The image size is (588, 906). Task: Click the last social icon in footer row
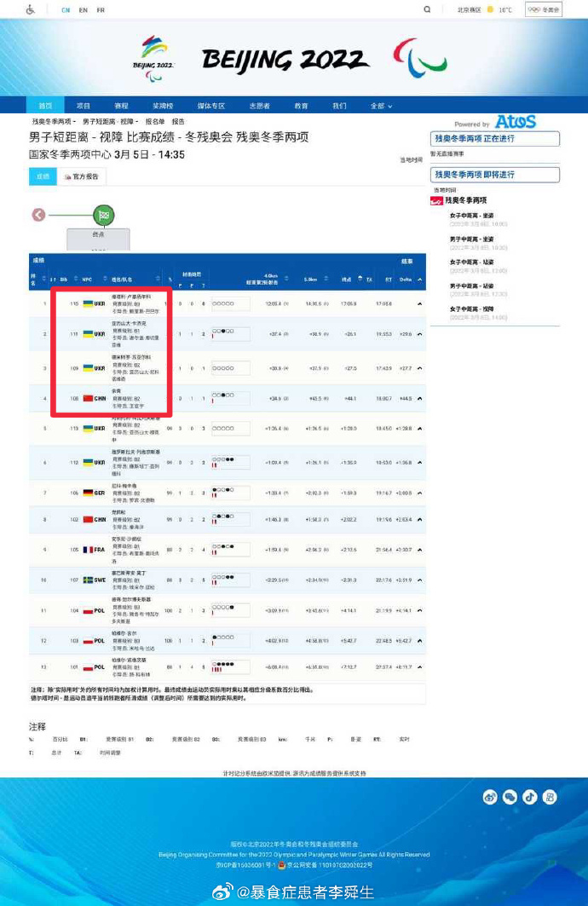pos(550,798)
